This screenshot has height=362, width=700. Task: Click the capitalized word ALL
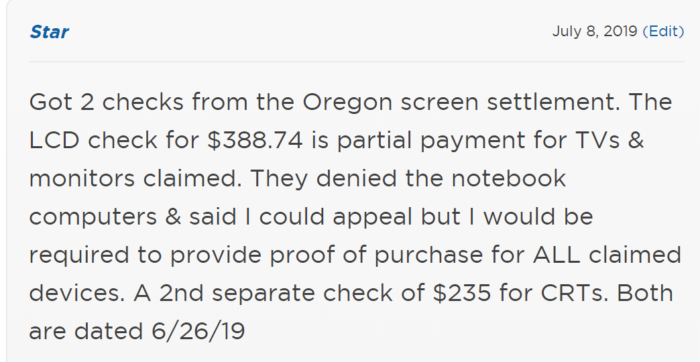click(x=556, y=255)
